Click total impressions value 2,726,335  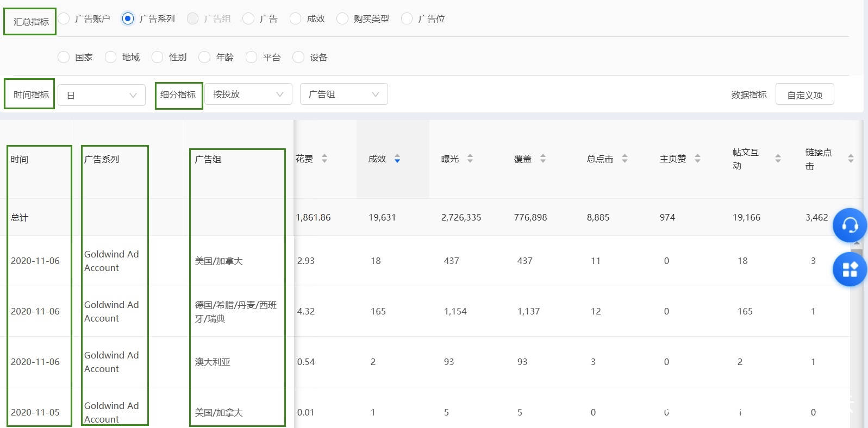tap(461, 217)
